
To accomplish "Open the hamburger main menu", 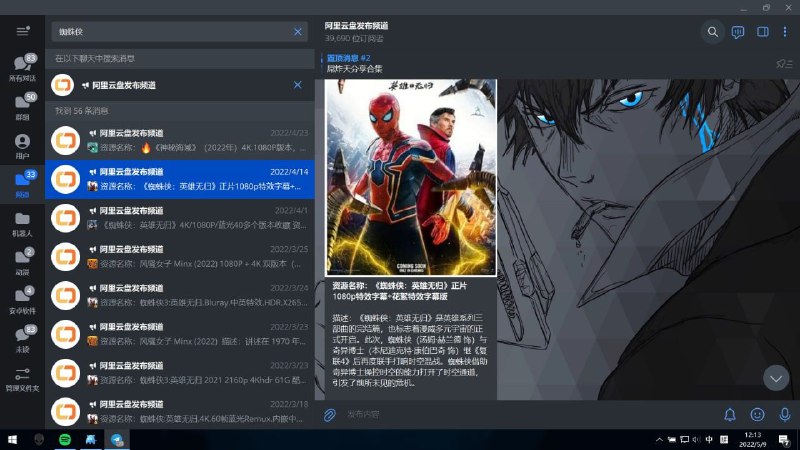I will pos(22,31).
